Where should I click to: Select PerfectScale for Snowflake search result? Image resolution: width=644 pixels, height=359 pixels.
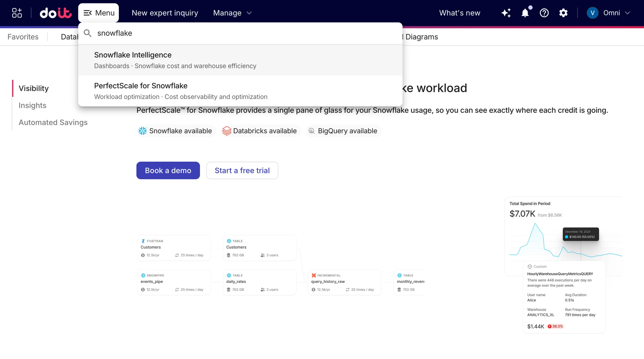coord(240,91)
